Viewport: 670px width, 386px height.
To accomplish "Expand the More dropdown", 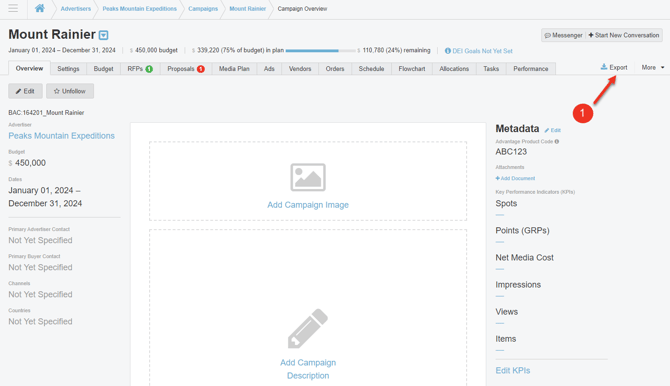I will pos(652,68).
